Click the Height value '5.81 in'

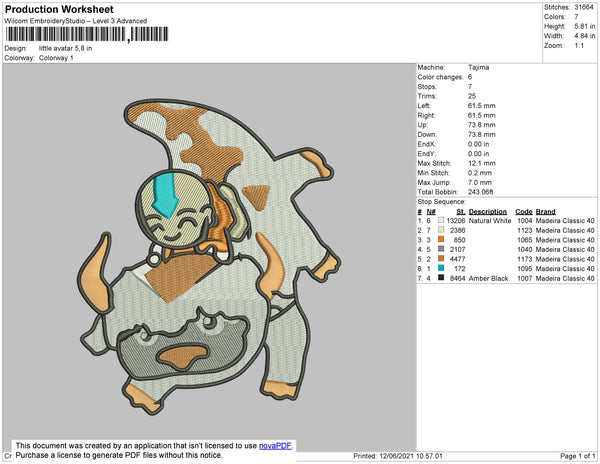(585, 26)
